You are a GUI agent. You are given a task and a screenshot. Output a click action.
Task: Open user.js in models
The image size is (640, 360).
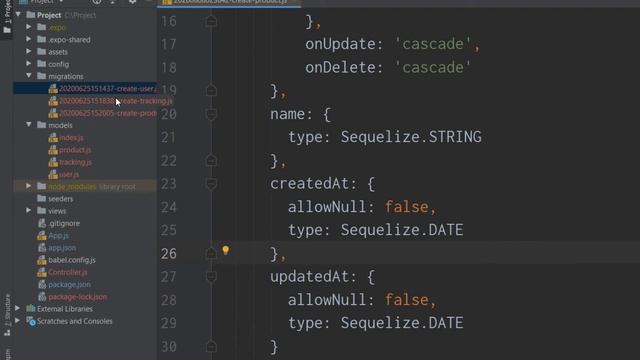pos(69,174)
